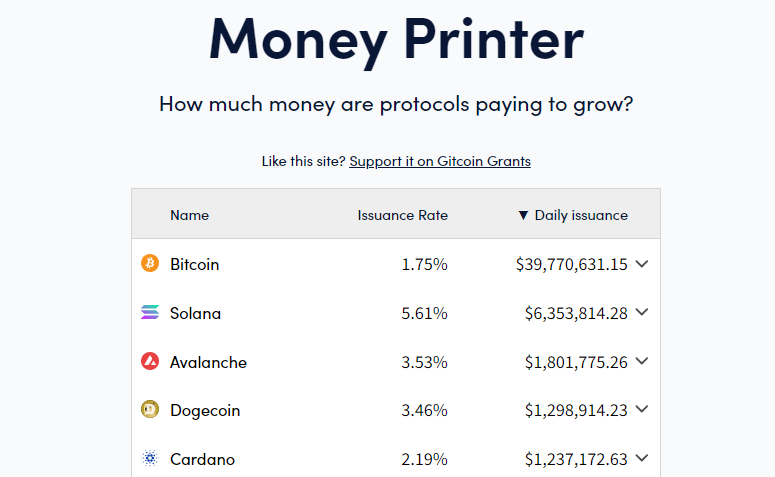Select the Solana row name
This screenshot has width=775, height=477.
point(195,313)
